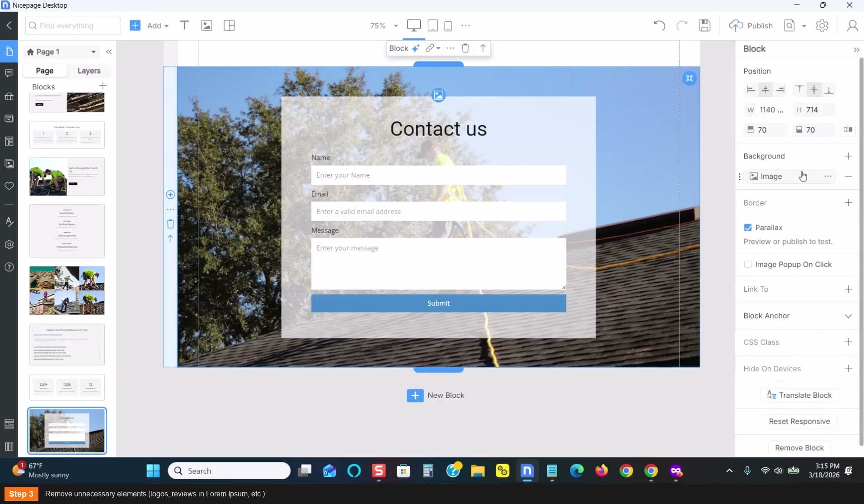Viewport: 864px width, 504px height.
Task: Click the Image insert icon in toolbar
Action: pos(207,25)
